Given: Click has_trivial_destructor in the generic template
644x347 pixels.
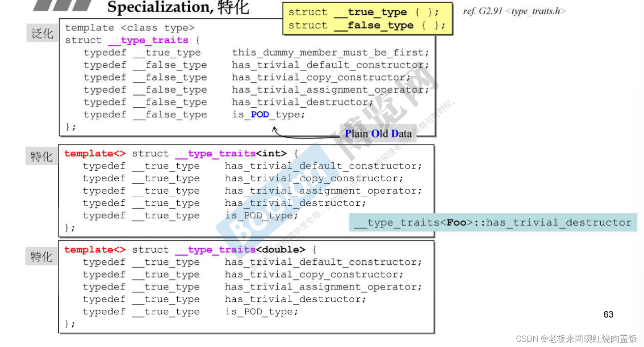Looking at the screenshot, I should [303, 102].
